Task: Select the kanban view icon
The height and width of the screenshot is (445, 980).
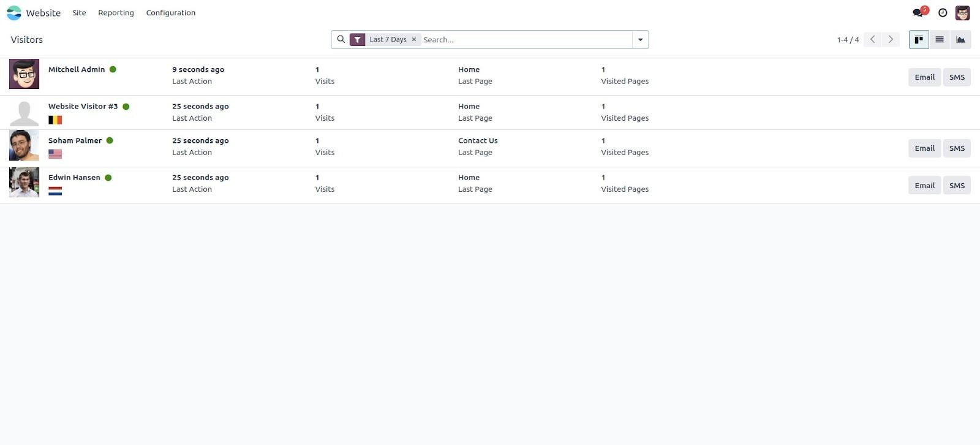Action: 918,39
